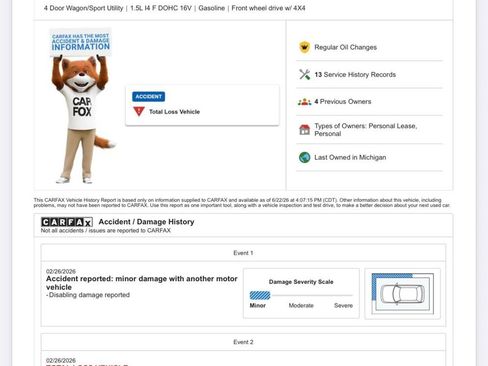
Task: Click the Previous Owners people icon
Action: [304, 102]
